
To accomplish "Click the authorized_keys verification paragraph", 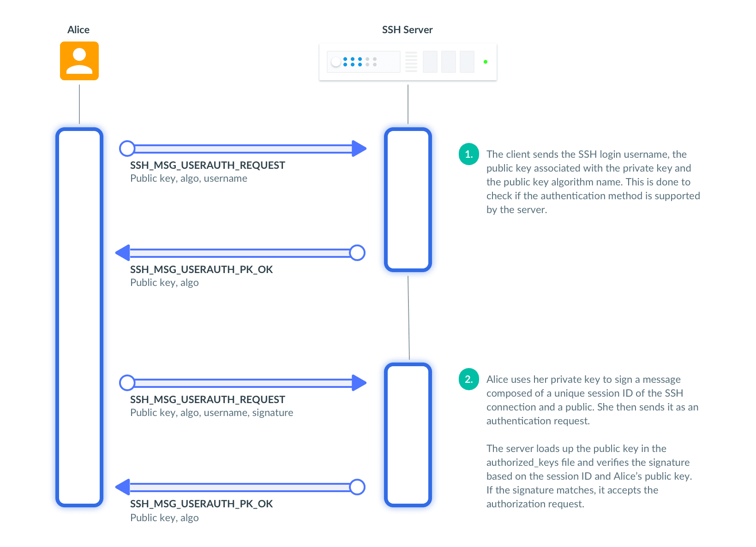I will (588, 476).
